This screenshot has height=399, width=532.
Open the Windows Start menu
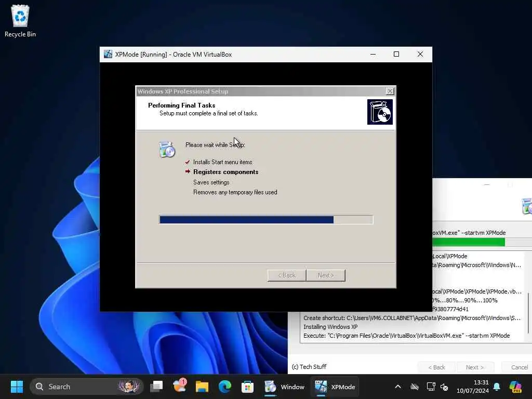[17, 387]
